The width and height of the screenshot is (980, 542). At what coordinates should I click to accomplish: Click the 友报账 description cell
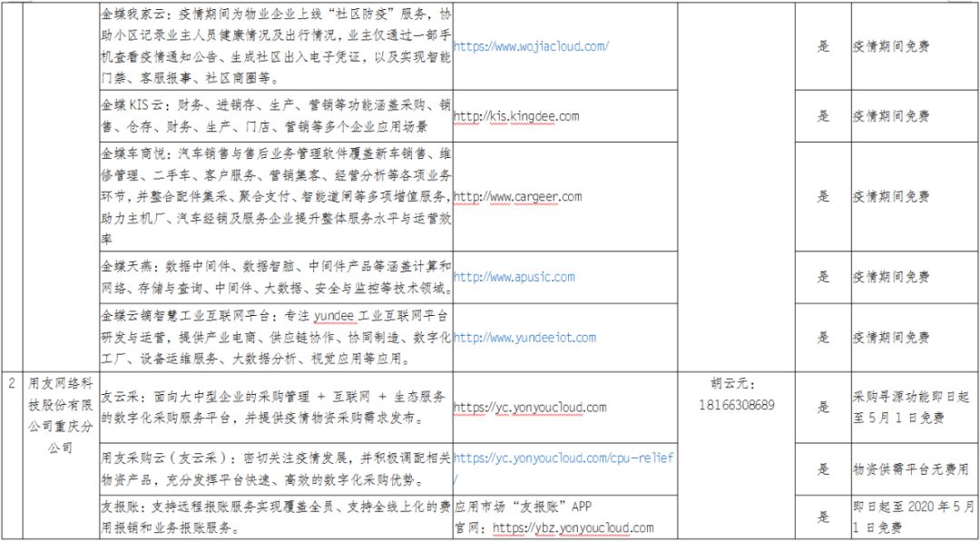(276, 517)
